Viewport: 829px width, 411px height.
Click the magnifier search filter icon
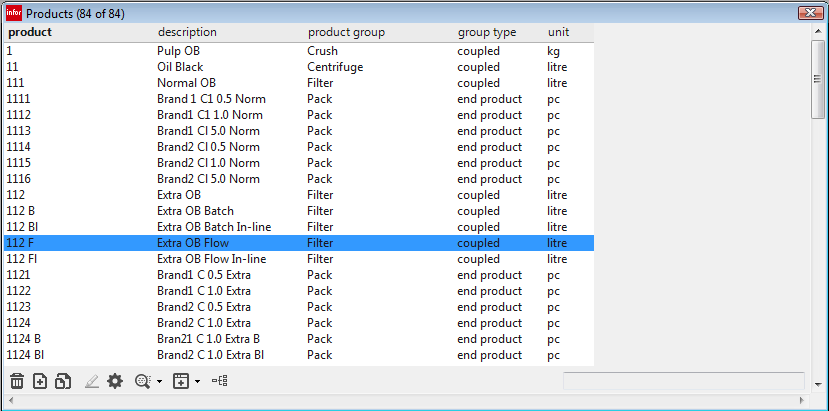(143, 381)
